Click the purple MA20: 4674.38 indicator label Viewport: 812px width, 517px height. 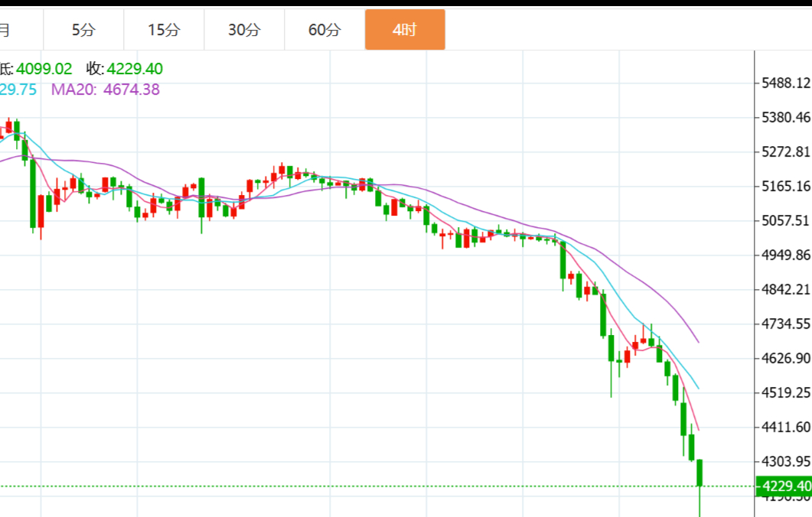[105, 89]
